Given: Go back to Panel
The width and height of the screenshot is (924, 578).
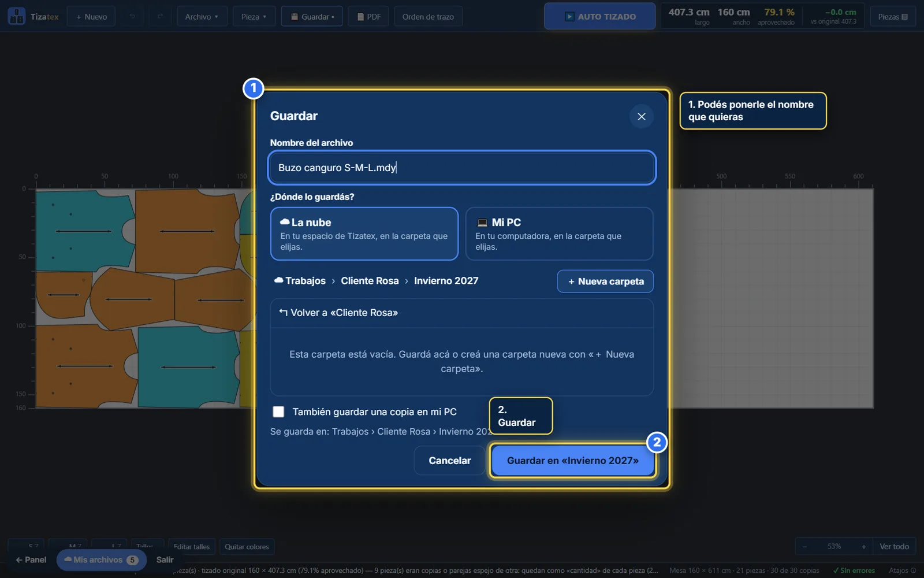Looking at the screenshot, I should tap(31, 560).
